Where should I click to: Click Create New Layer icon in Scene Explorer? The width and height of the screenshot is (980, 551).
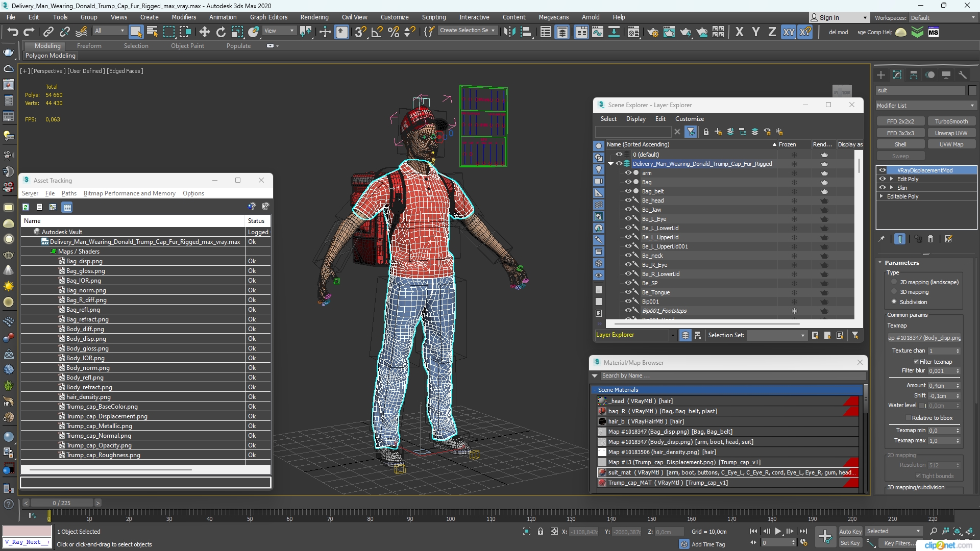tap(718, 132)
